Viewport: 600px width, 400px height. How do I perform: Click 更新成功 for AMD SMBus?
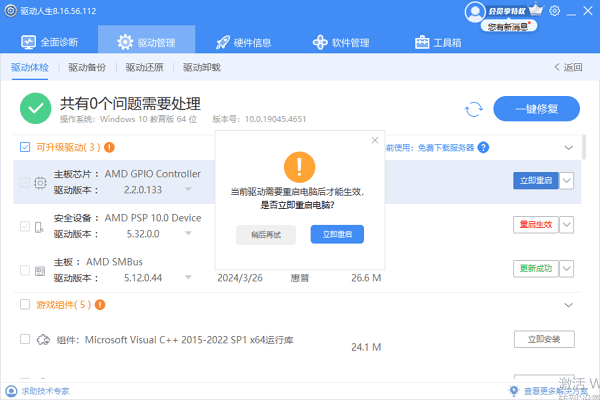pos(536,269)
